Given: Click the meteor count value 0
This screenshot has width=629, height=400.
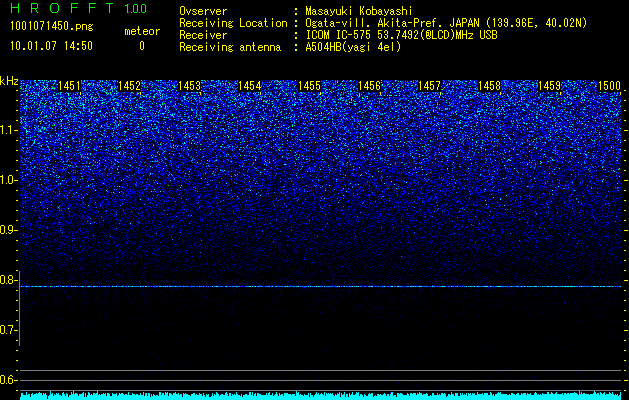Looking at the screenshot, I should (142, 46).
